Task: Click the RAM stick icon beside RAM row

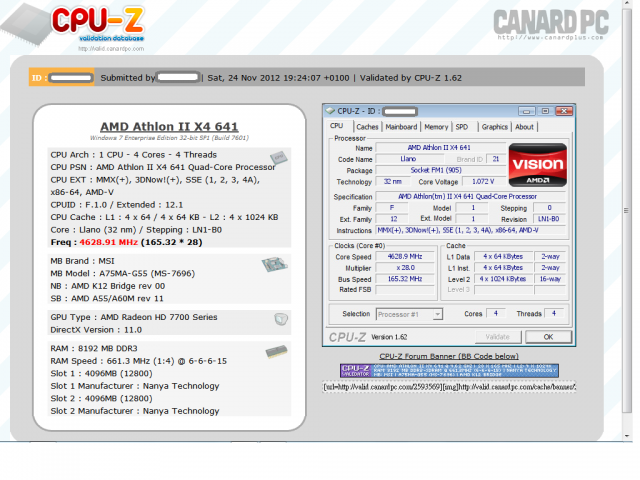Action: [276, 351]
